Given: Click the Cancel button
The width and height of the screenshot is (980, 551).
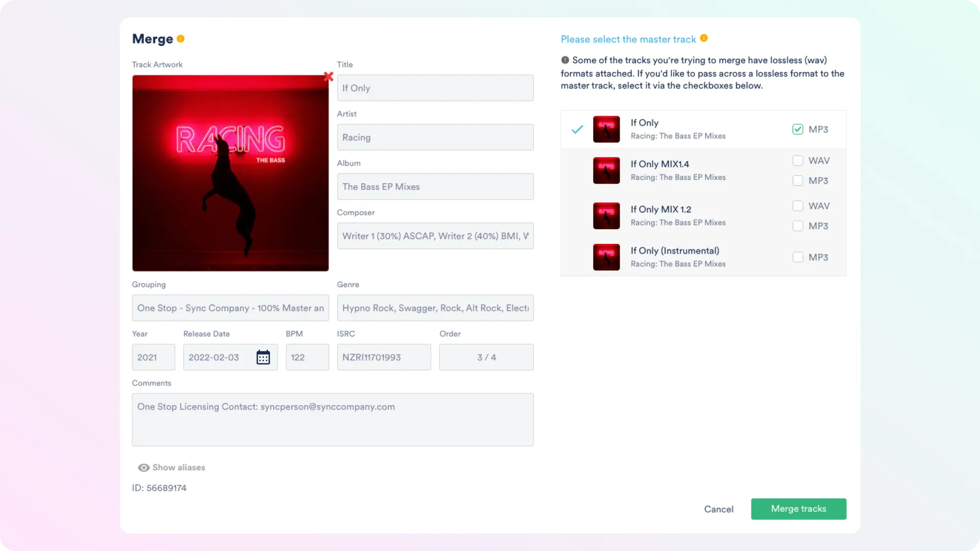Looking at the screenshot, I should point(719,509).
